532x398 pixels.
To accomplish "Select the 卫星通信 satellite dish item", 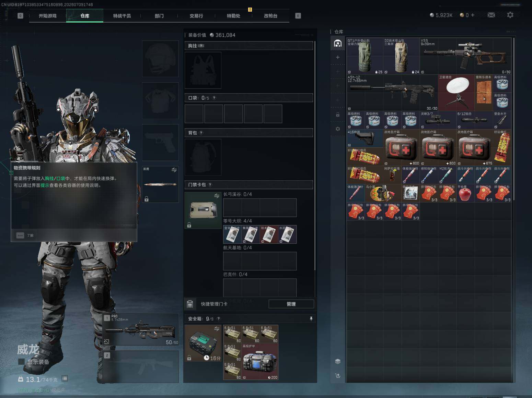I will 456,93.
